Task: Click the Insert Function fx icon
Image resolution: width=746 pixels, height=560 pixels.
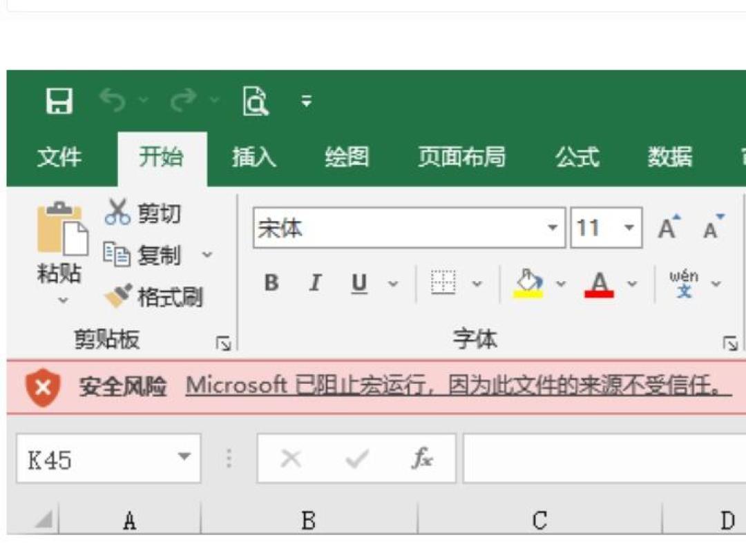Action: pyautogui.click(x=423, y=458)
